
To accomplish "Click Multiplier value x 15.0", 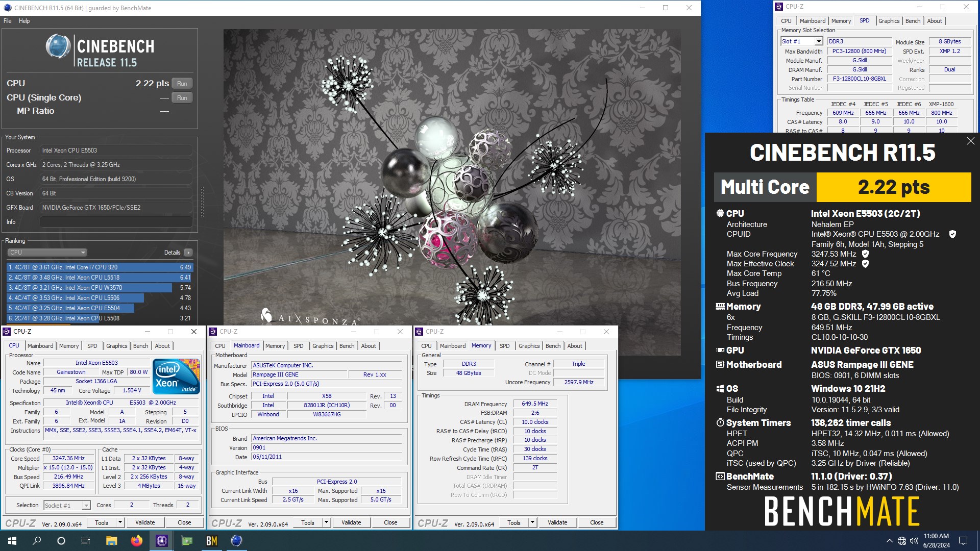I will [x=68, y=467].
